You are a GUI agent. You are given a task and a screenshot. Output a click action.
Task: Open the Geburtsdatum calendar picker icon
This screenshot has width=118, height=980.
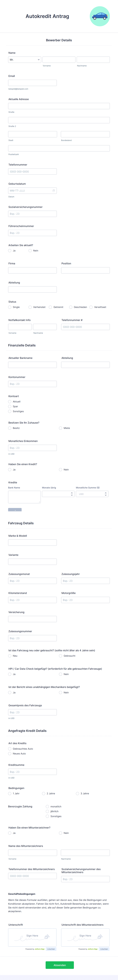tap(54, 191)
